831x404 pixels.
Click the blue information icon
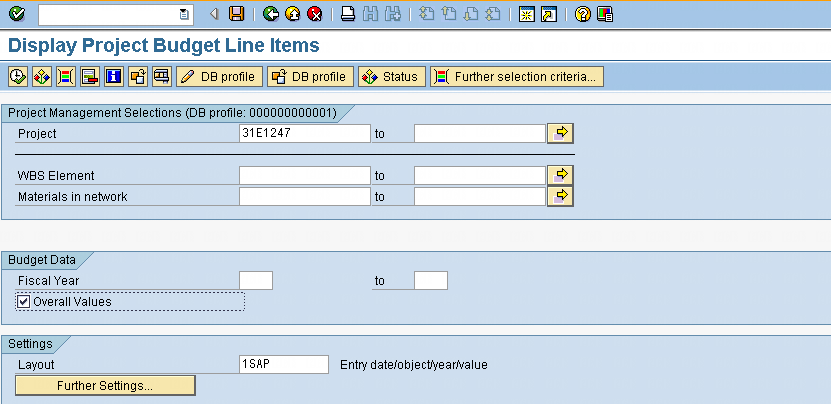pyautogui.click(x=114, y=77)
